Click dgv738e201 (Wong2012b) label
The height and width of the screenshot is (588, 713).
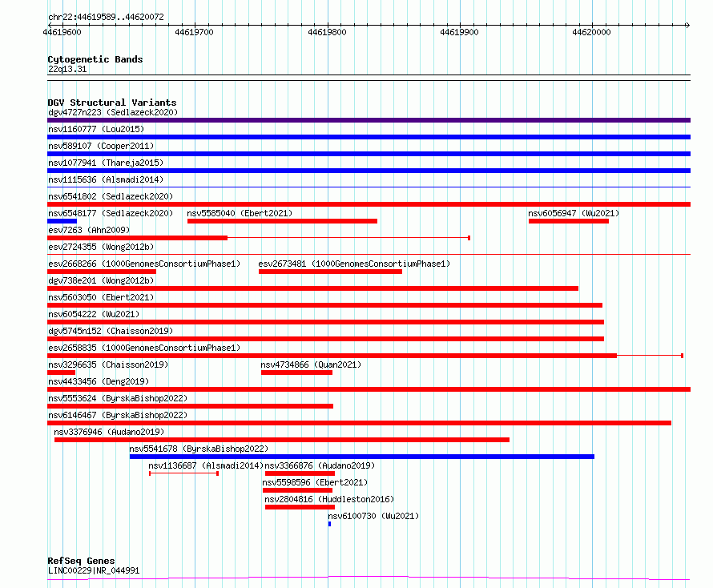[x=101, y=280]
